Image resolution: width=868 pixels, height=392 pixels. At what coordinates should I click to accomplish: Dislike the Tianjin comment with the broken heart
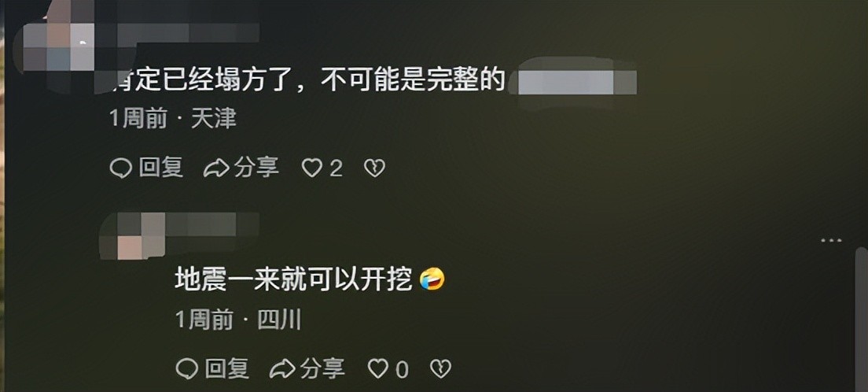[x=375, y=168]
